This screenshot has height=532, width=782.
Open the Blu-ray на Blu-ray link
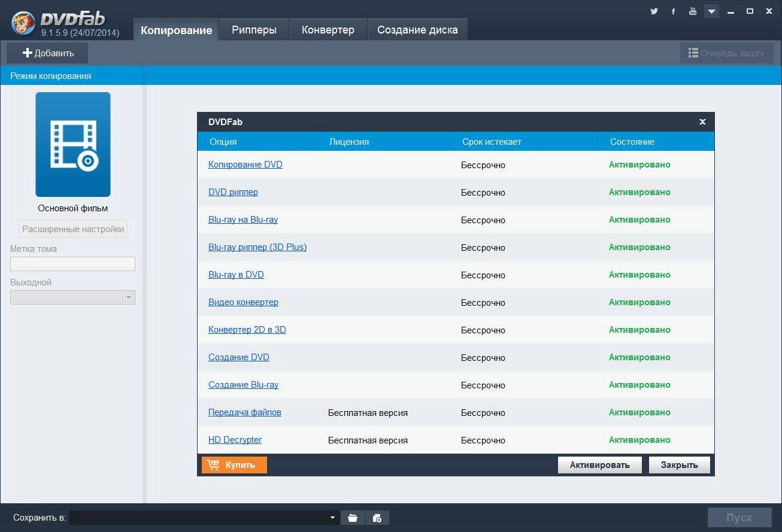(243, 220)
